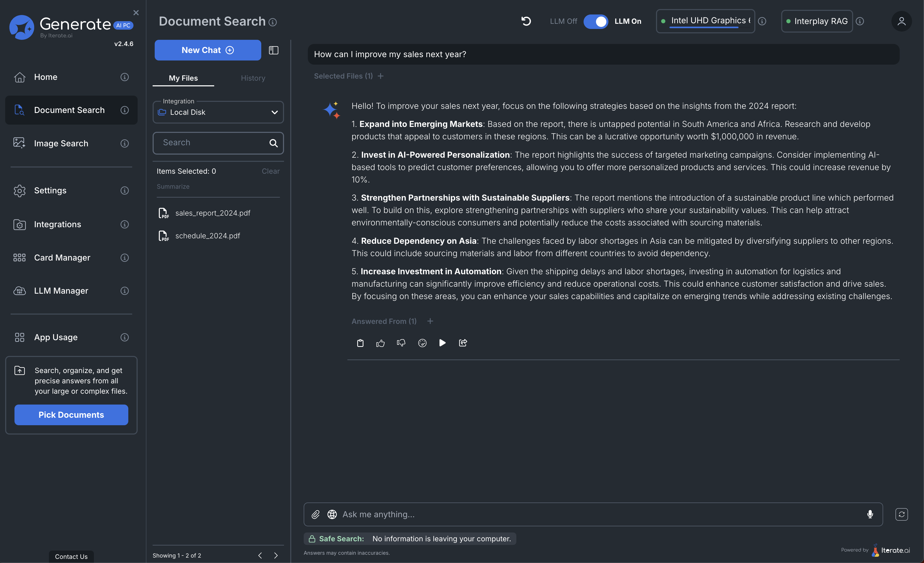Expand the Integration Local Disk dropdown

coord(218,112)
